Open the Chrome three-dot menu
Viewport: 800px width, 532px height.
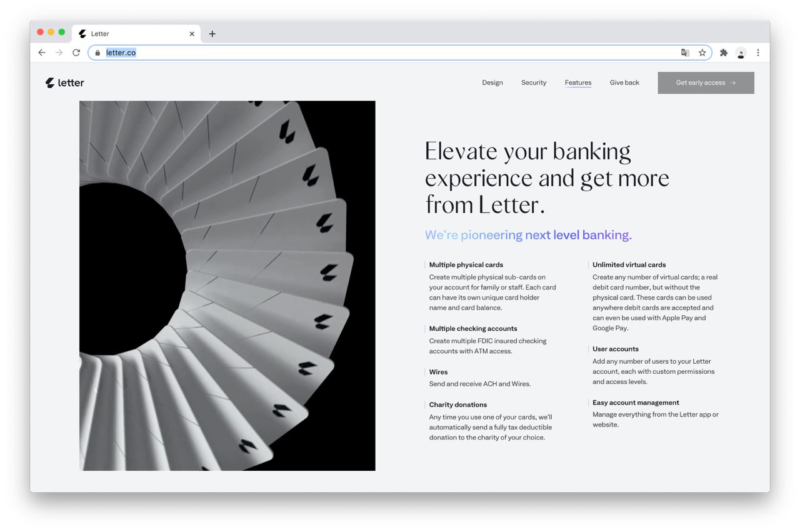[x=758, y=53]
